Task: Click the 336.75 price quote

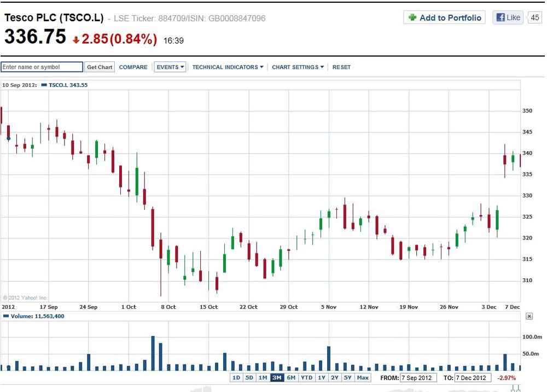Action: [35, 37]
